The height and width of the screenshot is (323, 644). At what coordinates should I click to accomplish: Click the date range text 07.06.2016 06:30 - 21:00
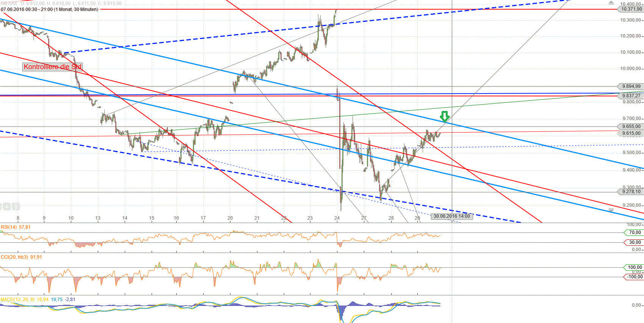point(27,9)
